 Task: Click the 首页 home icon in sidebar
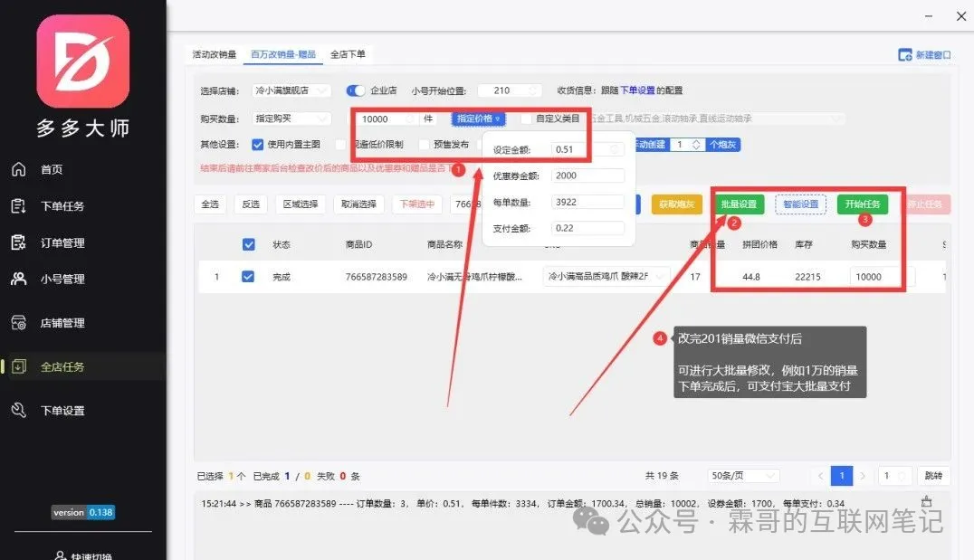[18, 169]
